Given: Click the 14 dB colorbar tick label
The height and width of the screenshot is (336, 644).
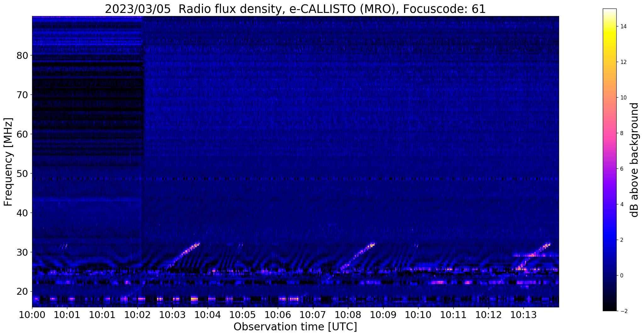Looking at the screenshot, I should coord(623,26).
